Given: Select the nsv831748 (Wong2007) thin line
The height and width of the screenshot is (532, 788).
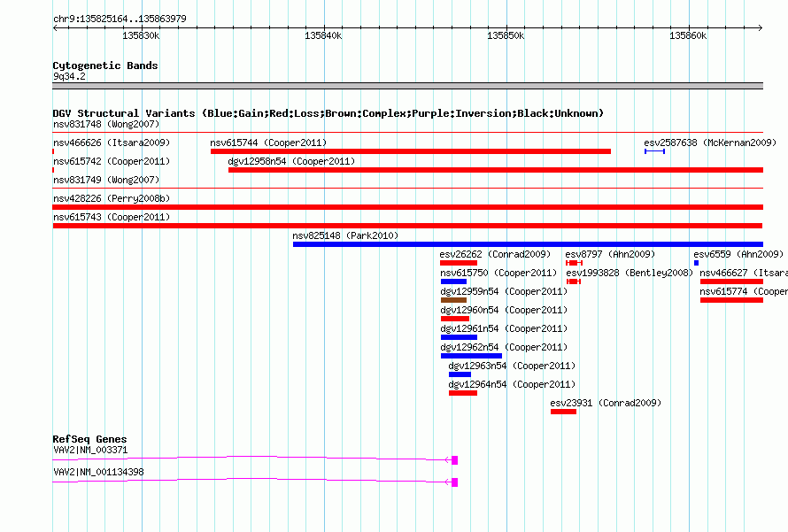Looking at the screenshot, I should click(x=407, y=133).
